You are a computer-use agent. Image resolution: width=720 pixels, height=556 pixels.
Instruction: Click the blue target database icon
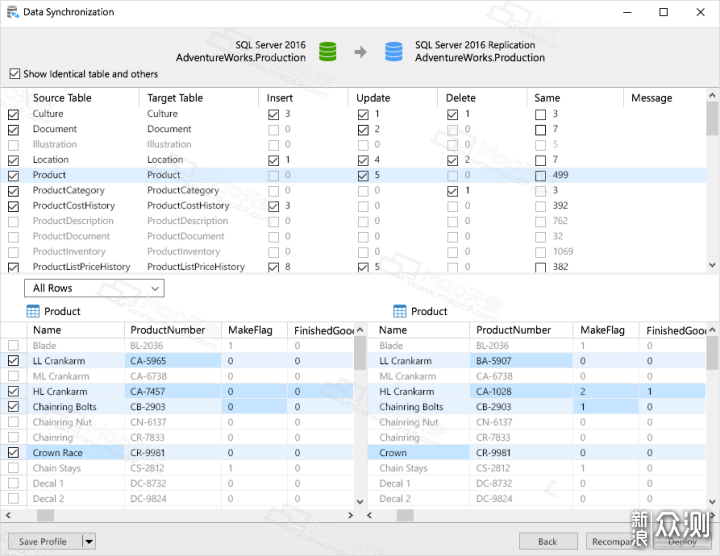[x=394, y=51]
